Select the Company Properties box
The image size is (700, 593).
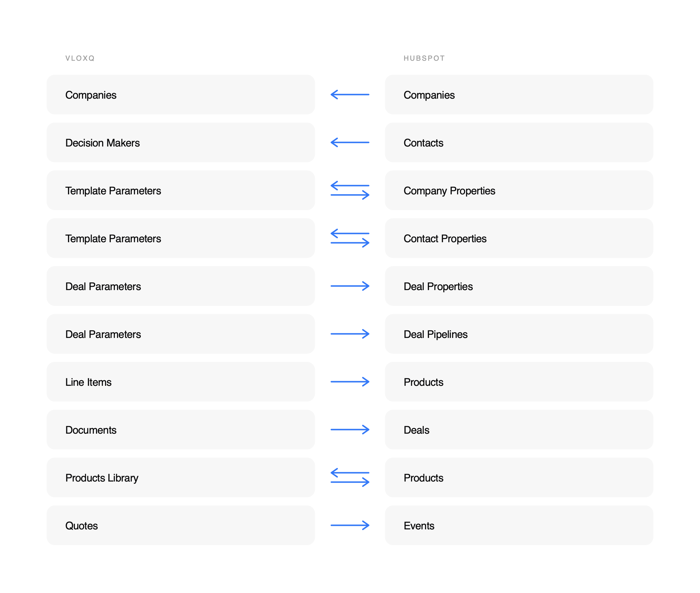tap(519, 190)
